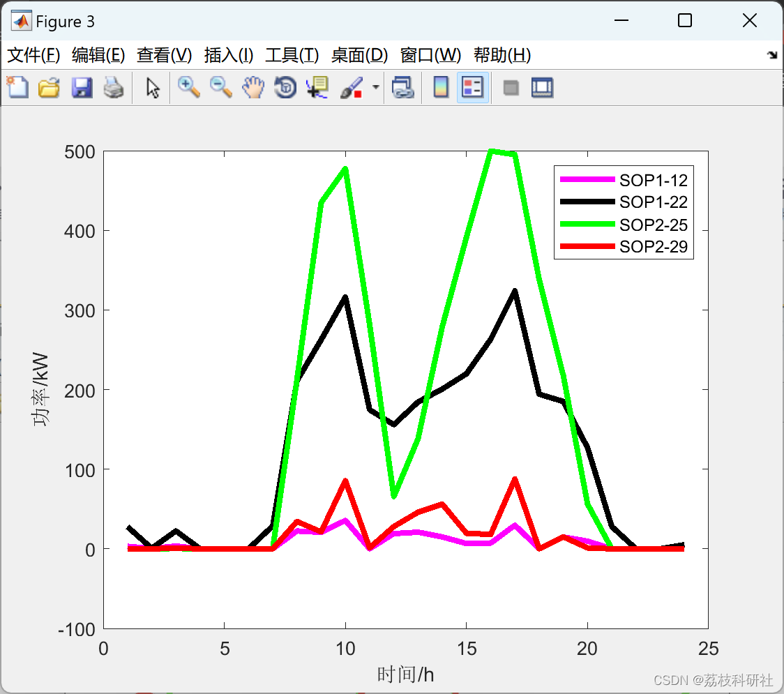Maximize the Figure 3 window
This screenshot has width=784, height=694.
[x=685, y=20]
